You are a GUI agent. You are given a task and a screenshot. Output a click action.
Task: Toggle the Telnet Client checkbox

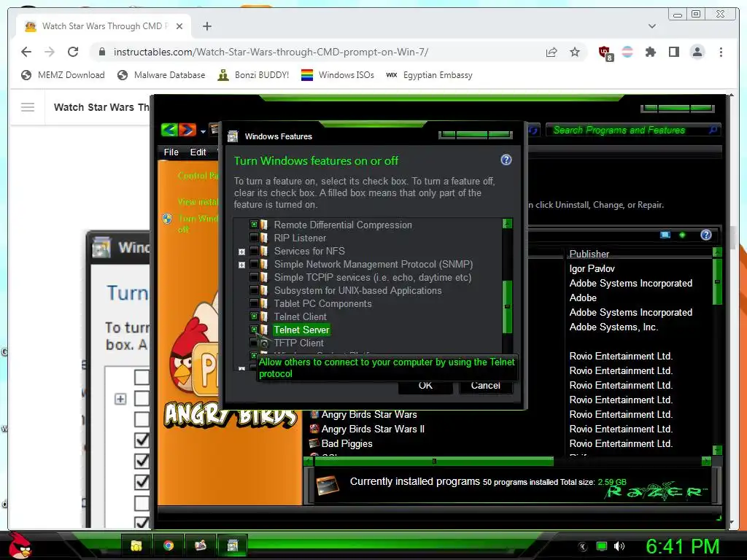(x=254, y=316)
